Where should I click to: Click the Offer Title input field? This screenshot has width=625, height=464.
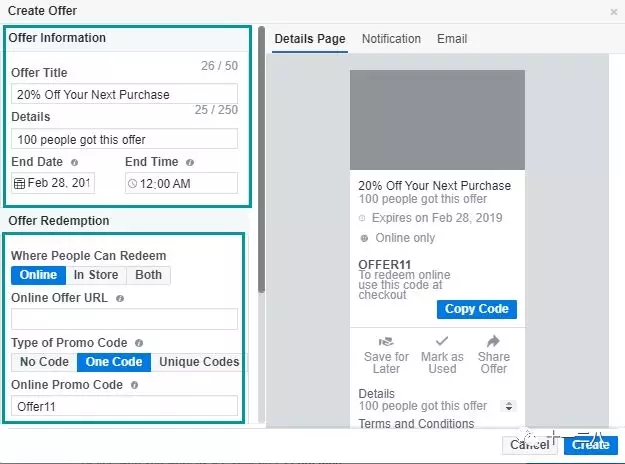click(124, 94)
